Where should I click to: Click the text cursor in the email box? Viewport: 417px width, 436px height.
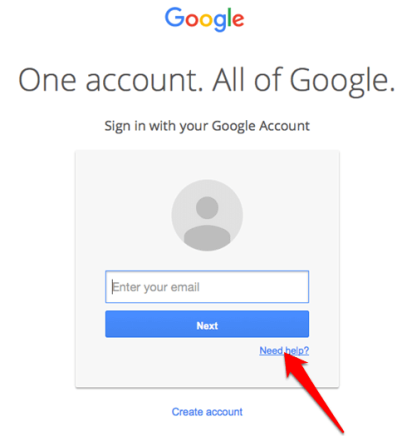tap(112, 287)
